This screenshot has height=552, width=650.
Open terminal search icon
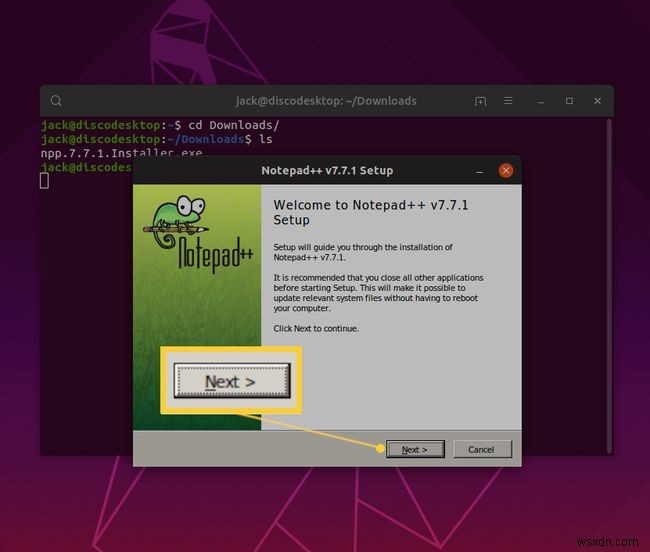coord(56,101)
